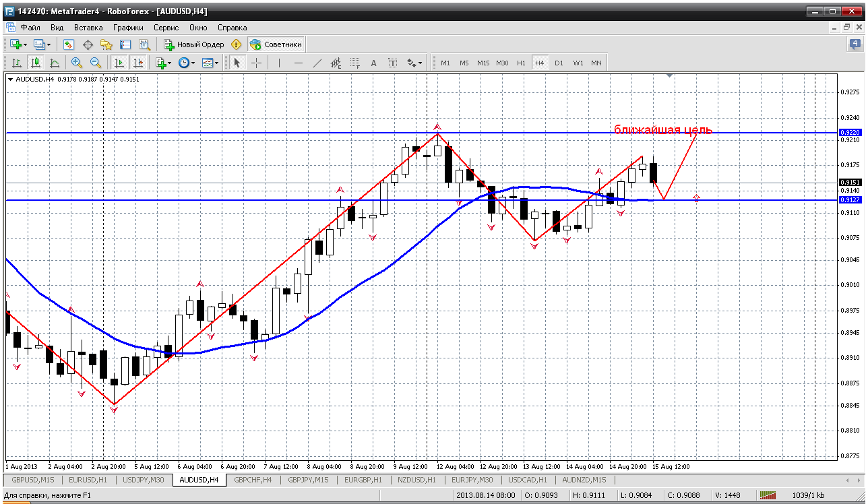
Task: Open the Вставка menu
Action: click(88, 28)
